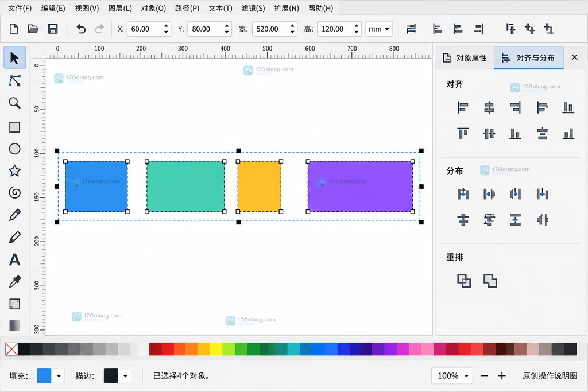Select the arrow selector tool
Viewport: 588px width, 392px height.
14,58
